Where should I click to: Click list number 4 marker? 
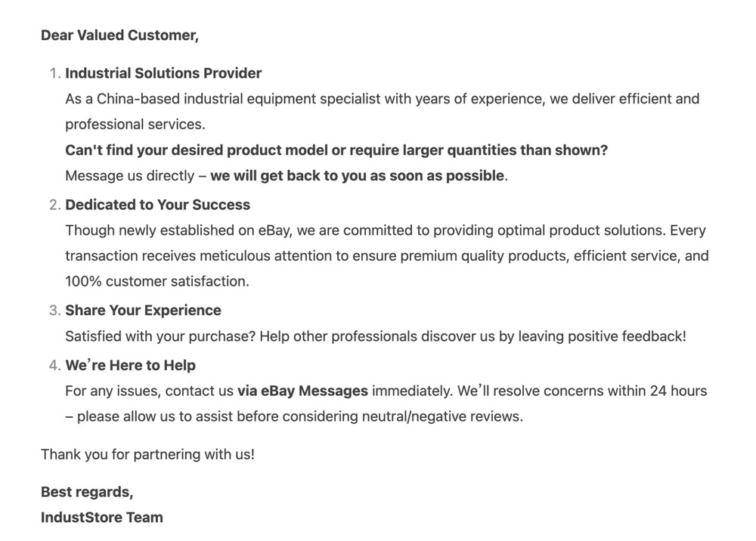coord(54,366)
